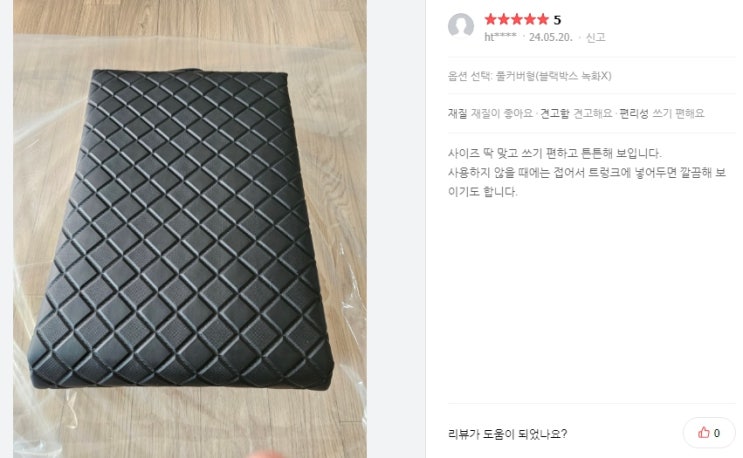Click the fifth red rating star

pos(543,19)
